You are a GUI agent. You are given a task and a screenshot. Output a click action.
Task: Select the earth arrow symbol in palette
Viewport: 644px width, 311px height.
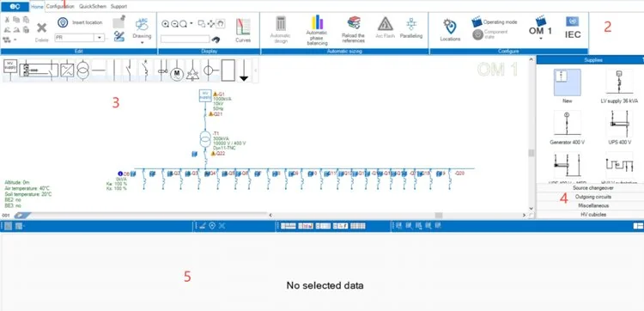(x=244, y=70)
